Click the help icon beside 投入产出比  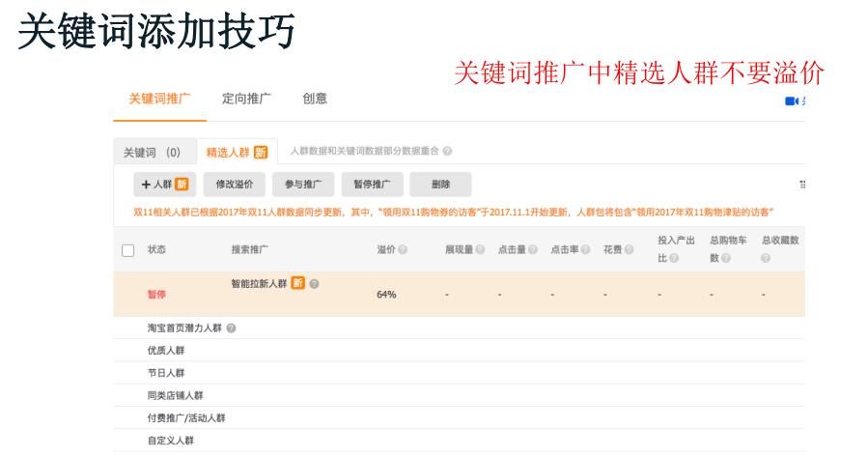[674, 258]
